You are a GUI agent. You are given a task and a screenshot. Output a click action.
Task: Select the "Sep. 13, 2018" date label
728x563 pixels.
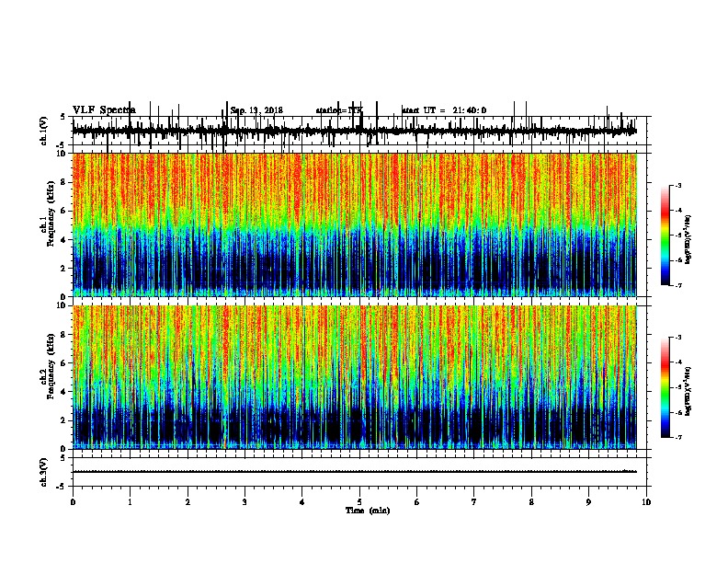256,110
